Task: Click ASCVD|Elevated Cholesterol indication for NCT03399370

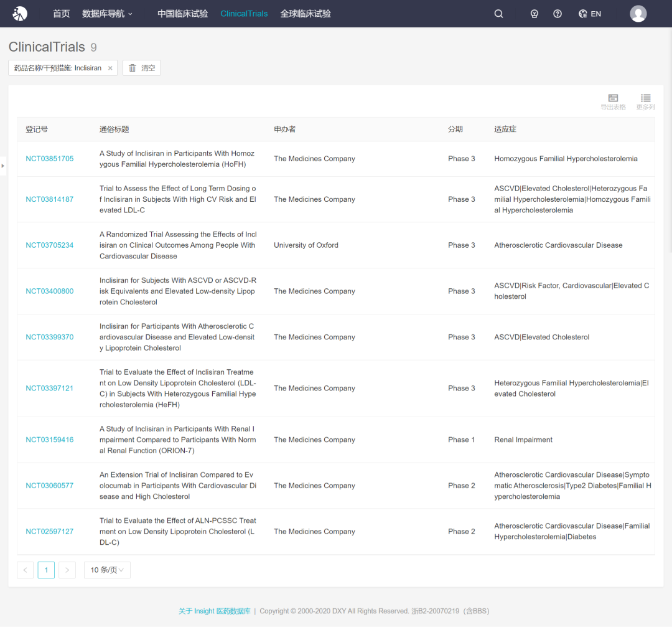Action: pyautogui.click(x=542, y=337)
